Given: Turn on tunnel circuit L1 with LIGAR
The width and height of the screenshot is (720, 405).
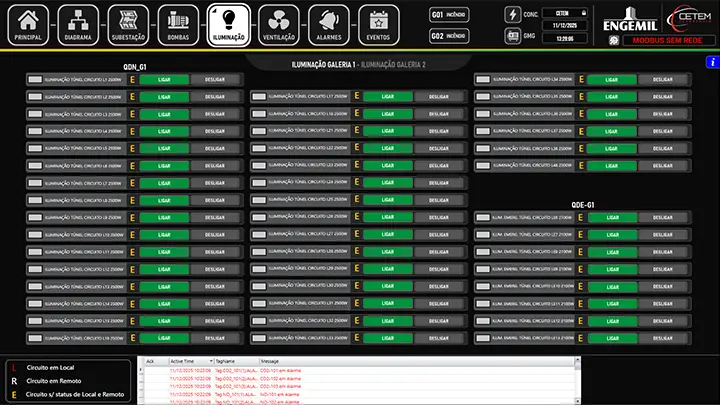Looking at the screenshot, I should pos(164,79).
